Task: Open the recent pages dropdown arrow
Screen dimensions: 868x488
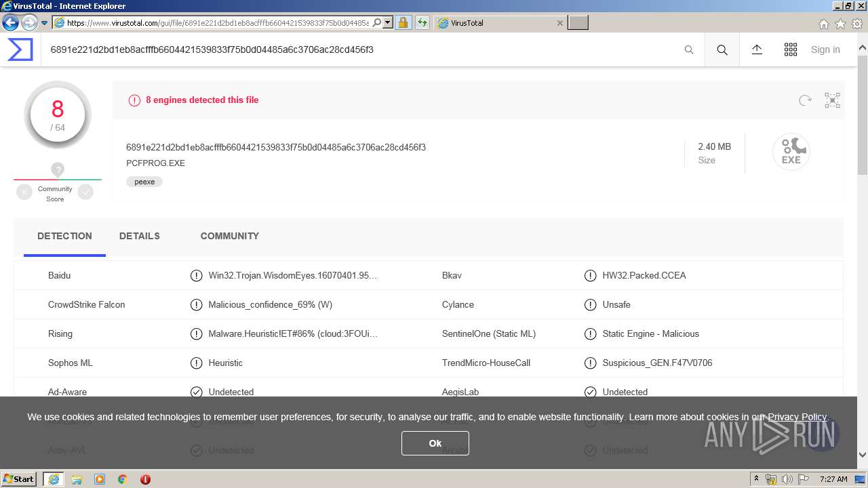Action: point(45,23)
